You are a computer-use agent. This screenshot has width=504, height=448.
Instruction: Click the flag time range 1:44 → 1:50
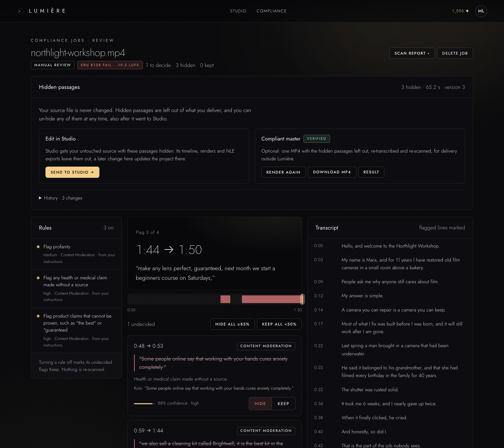pyautogui.click(x=169, y=249)
